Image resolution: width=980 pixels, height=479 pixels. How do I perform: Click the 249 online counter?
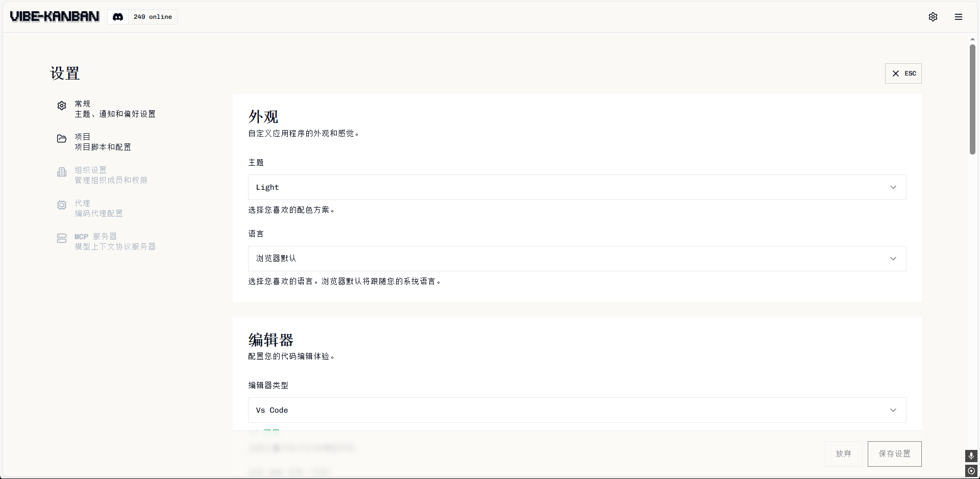[x=153, y=17]
